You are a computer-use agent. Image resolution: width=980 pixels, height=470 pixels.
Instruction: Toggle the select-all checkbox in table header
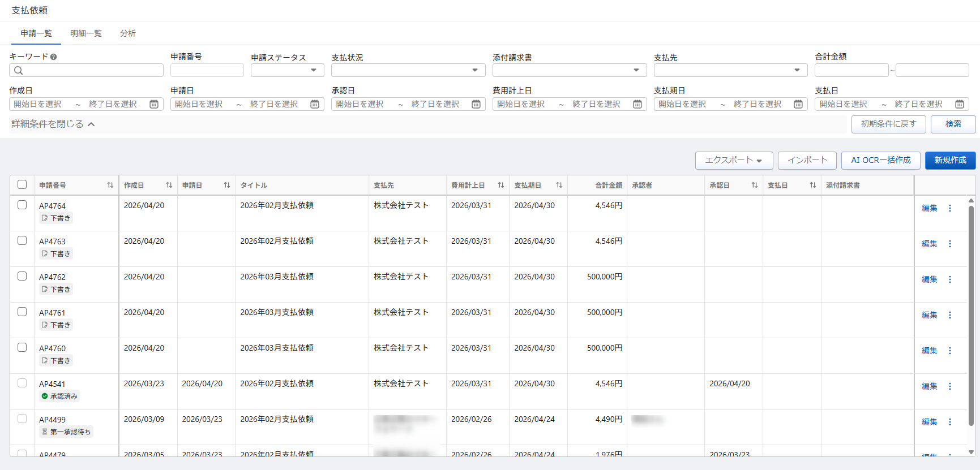click(22, 184)
